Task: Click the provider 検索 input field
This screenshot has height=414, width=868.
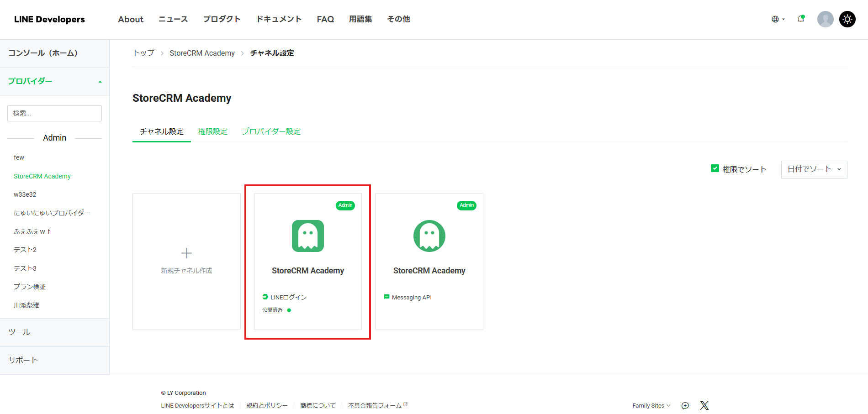Action: (54, 113)
